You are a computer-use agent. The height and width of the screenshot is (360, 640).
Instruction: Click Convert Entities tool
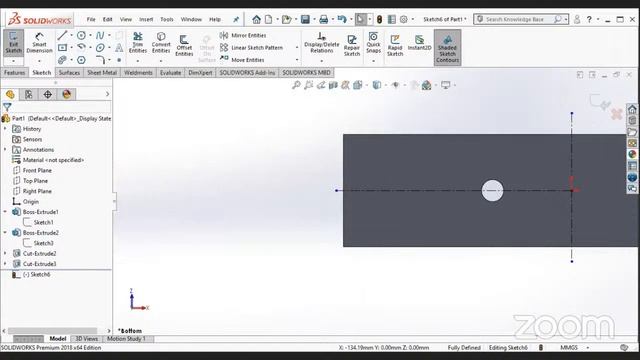[x=161, y=43]
